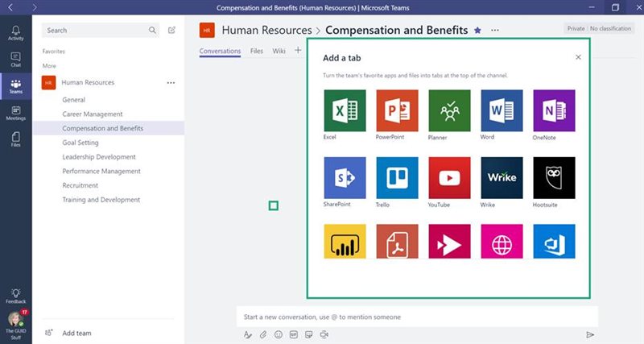This screenshot has height=344, width=644.
Task: Open the Human Resources team entry
Action: pos(88,82)
